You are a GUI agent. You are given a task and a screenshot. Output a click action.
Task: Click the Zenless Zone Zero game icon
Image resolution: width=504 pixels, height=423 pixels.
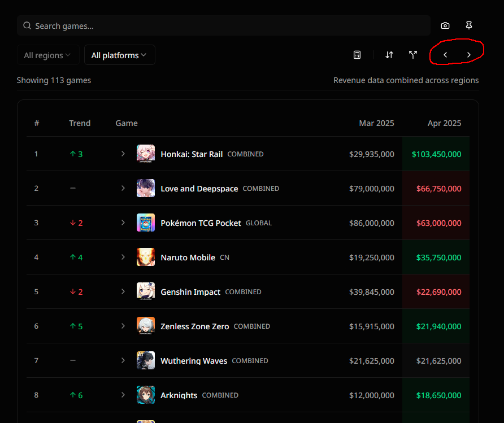pos(146,326)
